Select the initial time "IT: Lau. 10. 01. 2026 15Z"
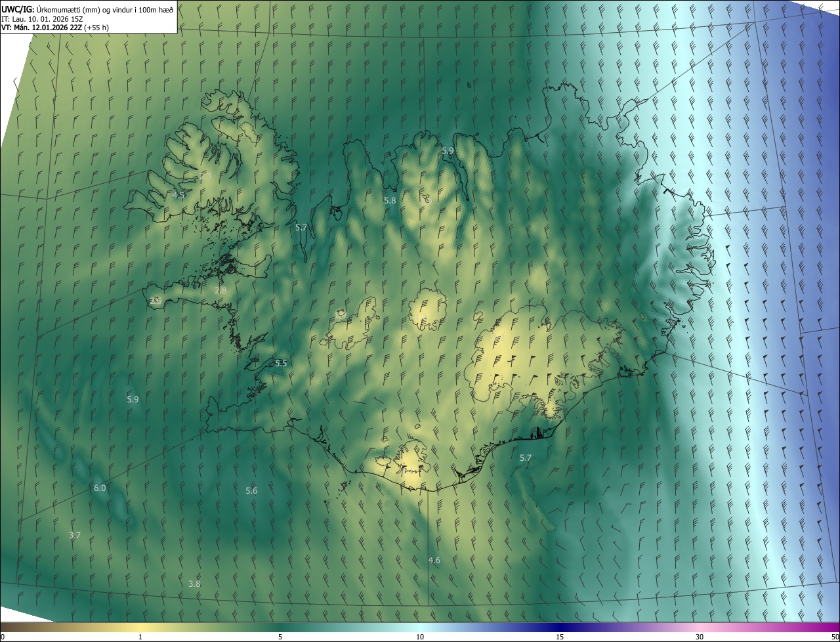 pos(42,18)
